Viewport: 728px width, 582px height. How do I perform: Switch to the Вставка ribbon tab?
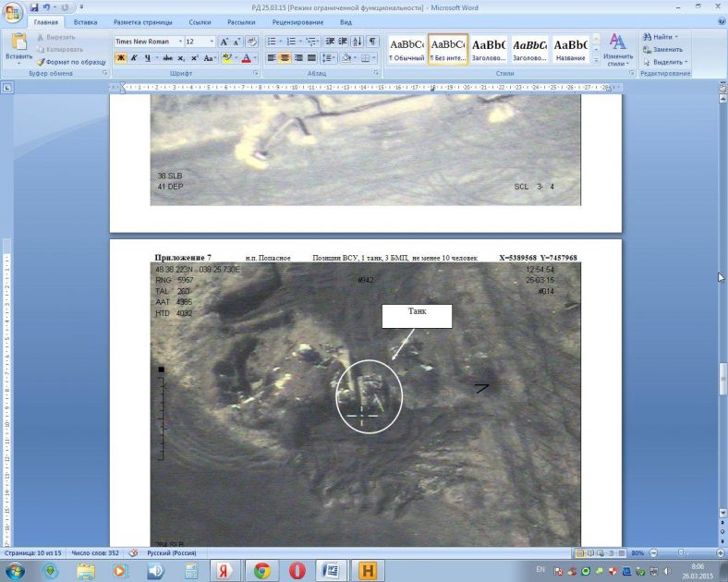coord(85,21)
